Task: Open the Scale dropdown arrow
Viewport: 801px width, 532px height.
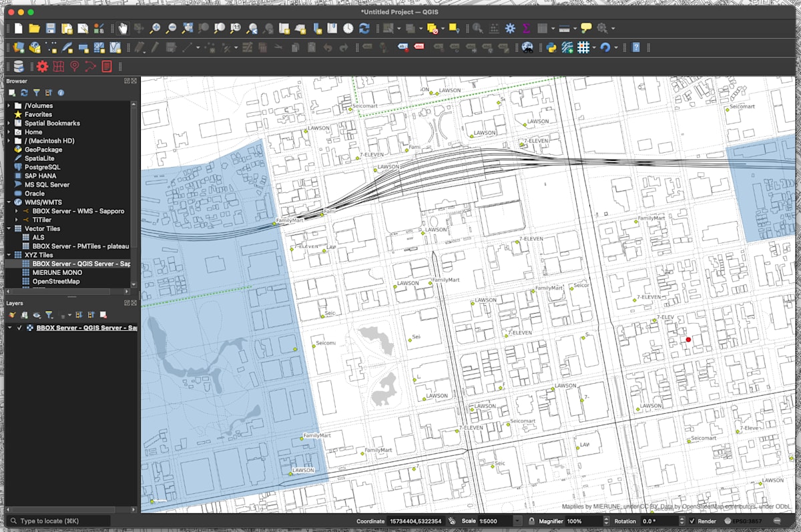Action: click(518, 521)
